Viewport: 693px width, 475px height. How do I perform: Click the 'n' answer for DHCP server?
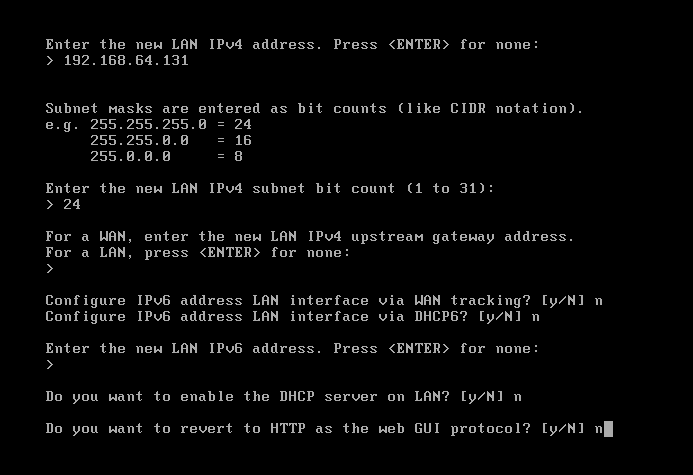tap(518, 398)
